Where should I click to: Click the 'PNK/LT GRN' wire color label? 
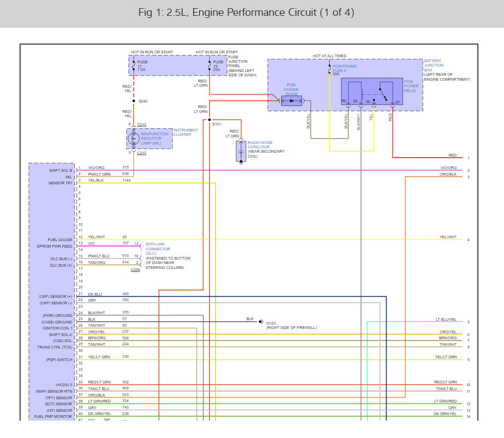[99, 174]
